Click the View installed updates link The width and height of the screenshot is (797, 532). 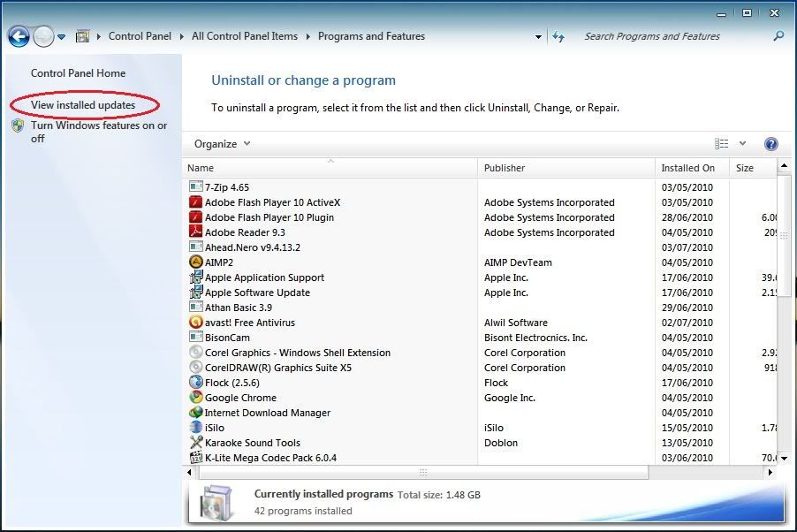[x=83, y=105]
